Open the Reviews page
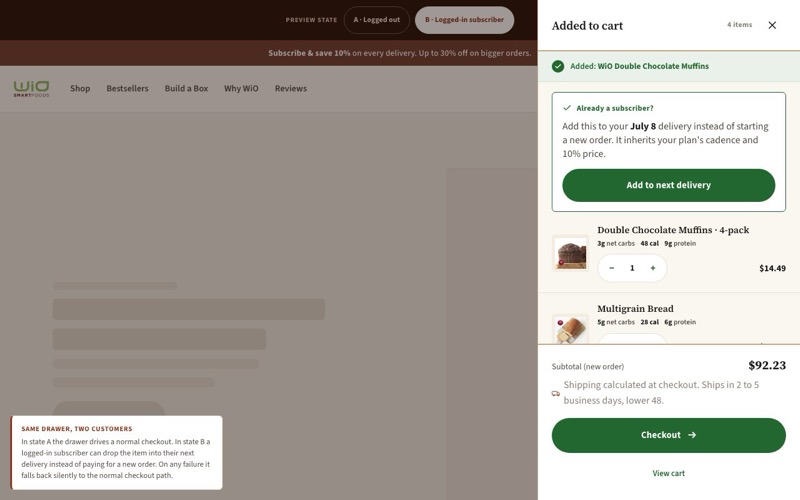 (x=291, y=88)
